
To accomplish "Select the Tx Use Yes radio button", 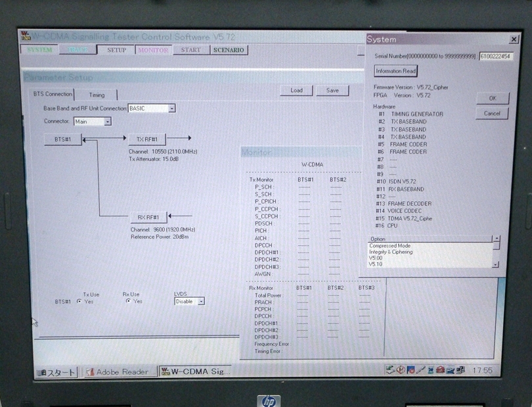I will pyautogui.click(x=79, y=301).
